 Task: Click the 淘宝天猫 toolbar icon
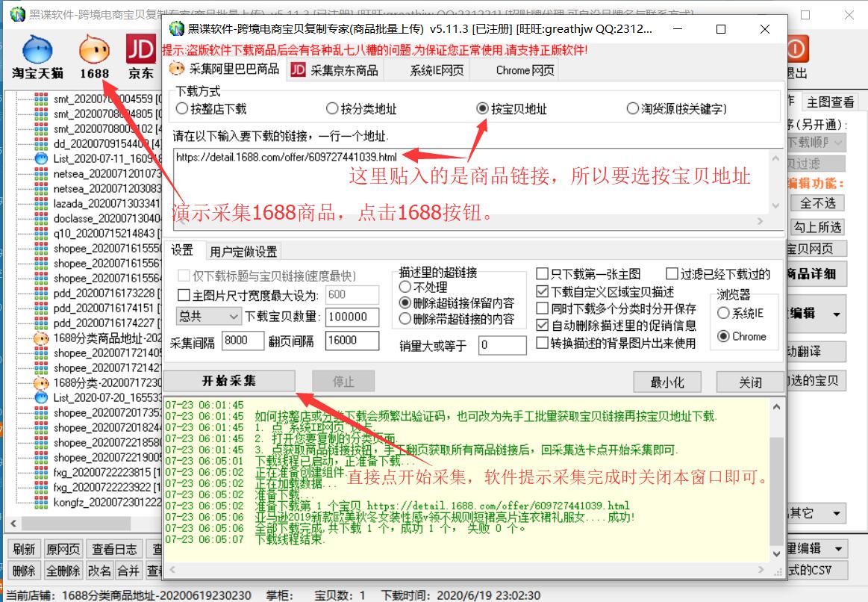pos(37,57)
